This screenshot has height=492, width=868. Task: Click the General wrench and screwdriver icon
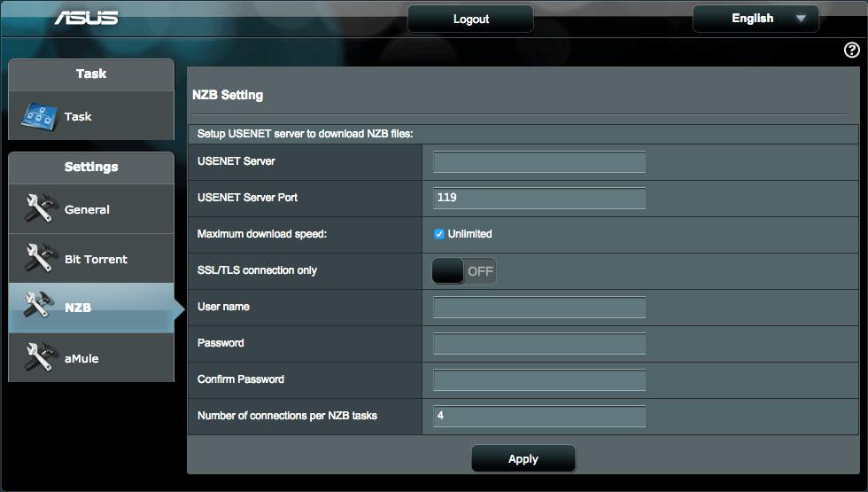pyautogui.click(x=40, y=208)
